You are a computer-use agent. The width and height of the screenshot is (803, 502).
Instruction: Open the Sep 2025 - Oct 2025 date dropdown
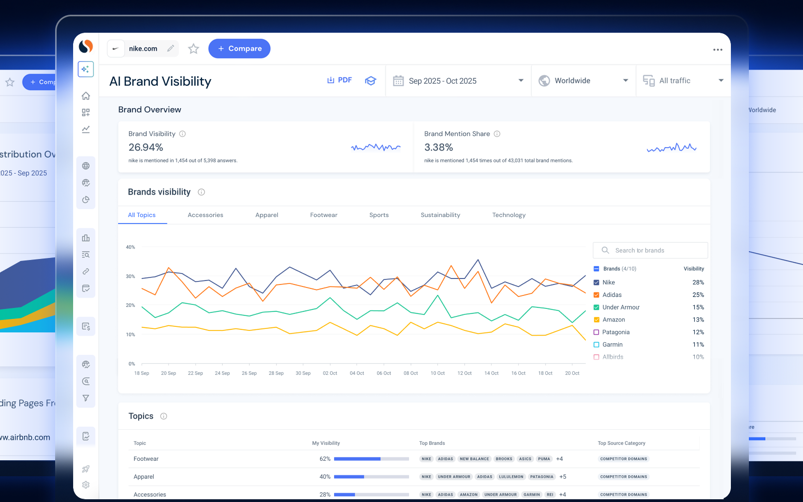458,80
